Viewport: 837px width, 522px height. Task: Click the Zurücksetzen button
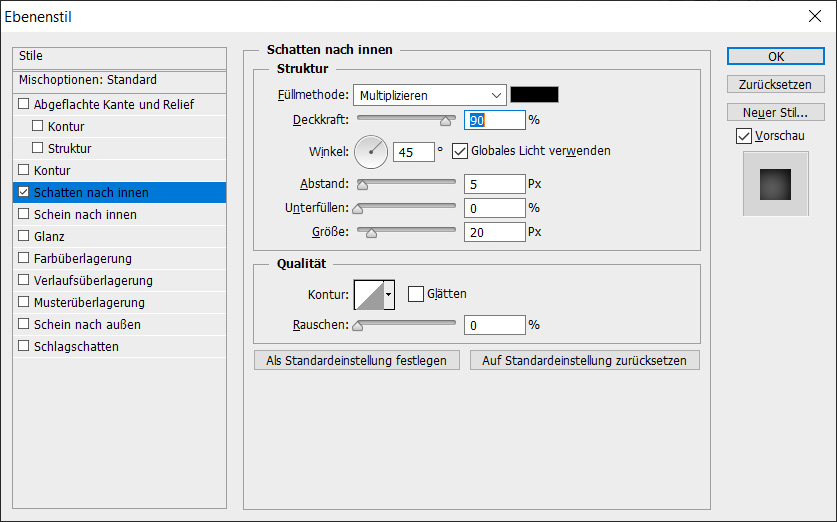[775, 84]
